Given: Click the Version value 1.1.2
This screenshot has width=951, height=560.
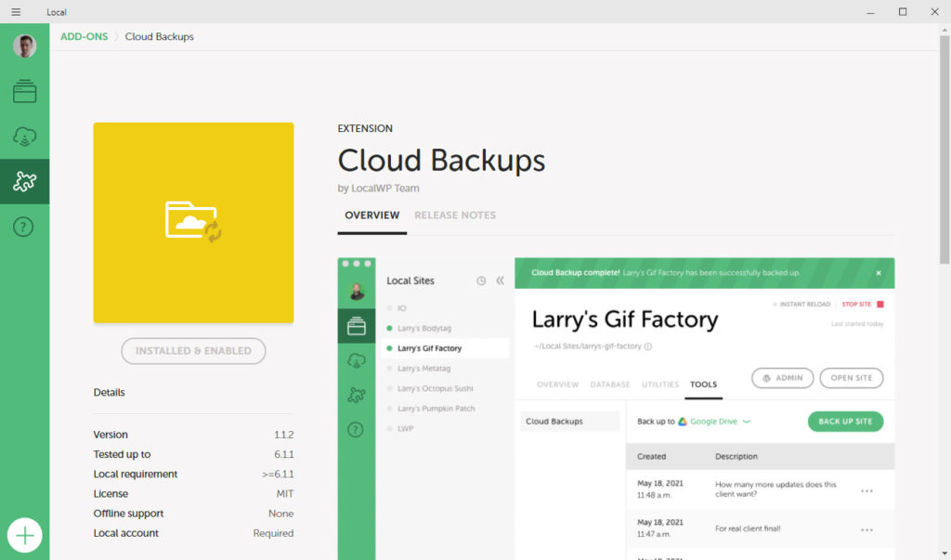Looking at the screenshot, I should point(283,435).
